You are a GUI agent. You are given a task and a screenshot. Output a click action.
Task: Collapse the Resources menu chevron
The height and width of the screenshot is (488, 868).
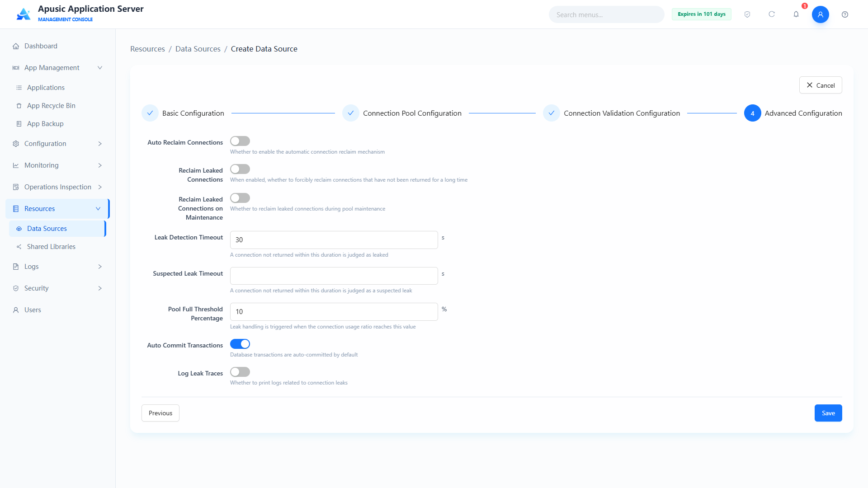[98, 209]
